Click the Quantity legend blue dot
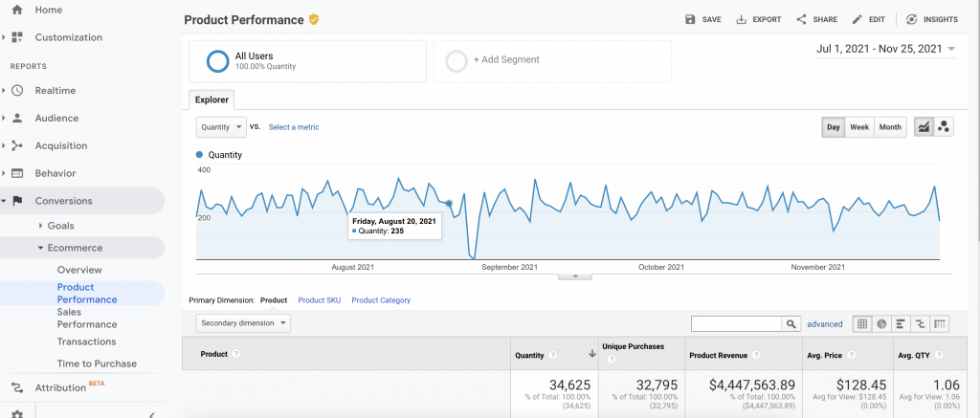Image resolution: width=980 pixels, height=418 pixels. point(199,154)
